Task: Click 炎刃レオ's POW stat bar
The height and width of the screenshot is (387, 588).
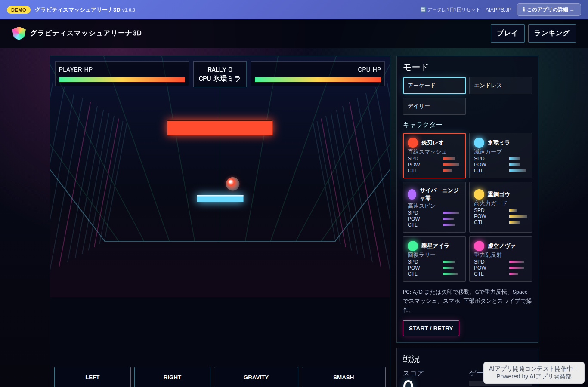Action: [451, 165]
